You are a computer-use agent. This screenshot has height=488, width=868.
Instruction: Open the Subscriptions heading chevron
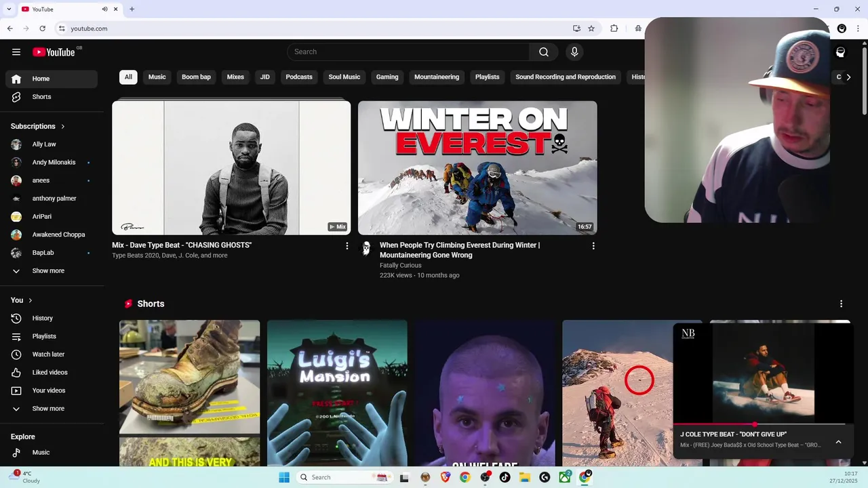(x=63, y=127)
